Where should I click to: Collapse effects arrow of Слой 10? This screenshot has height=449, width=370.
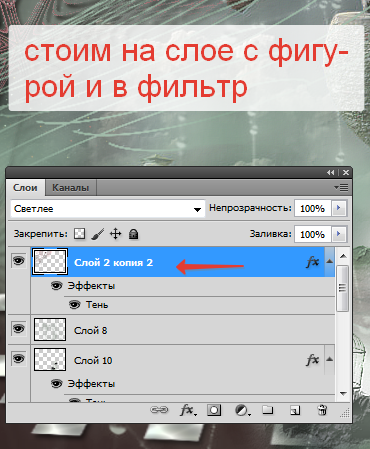point(329,359)
